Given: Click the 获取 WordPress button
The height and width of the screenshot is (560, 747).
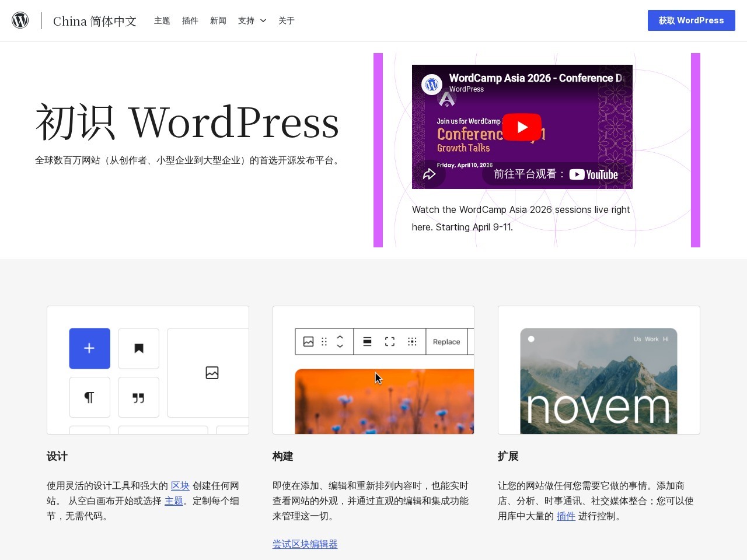Looking at the screenshot, I should coord(691,20).
